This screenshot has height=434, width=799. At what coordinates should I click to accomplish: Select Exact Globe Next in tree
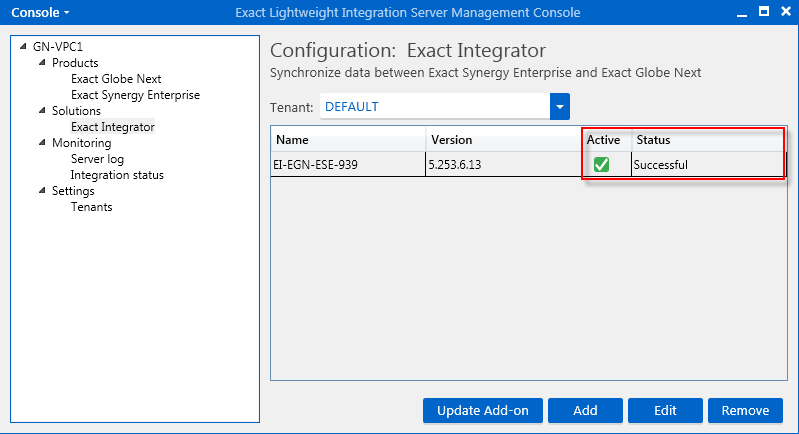point(116,79)
